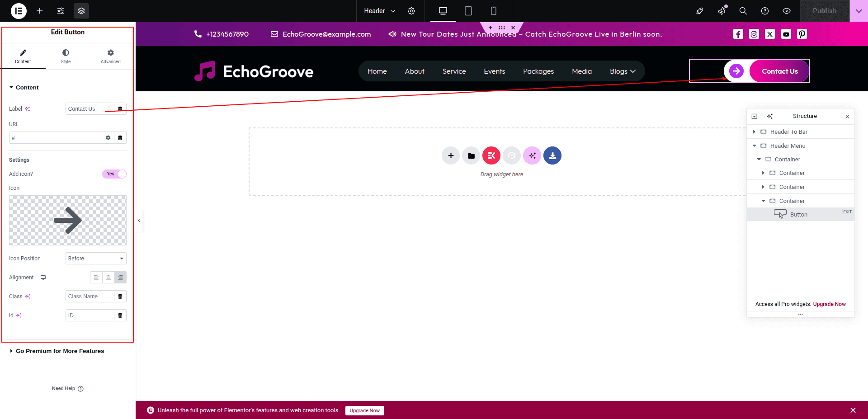Toggle the Structure layers icon in top bar
Screen dimensions: 868x419
point(81,11)
